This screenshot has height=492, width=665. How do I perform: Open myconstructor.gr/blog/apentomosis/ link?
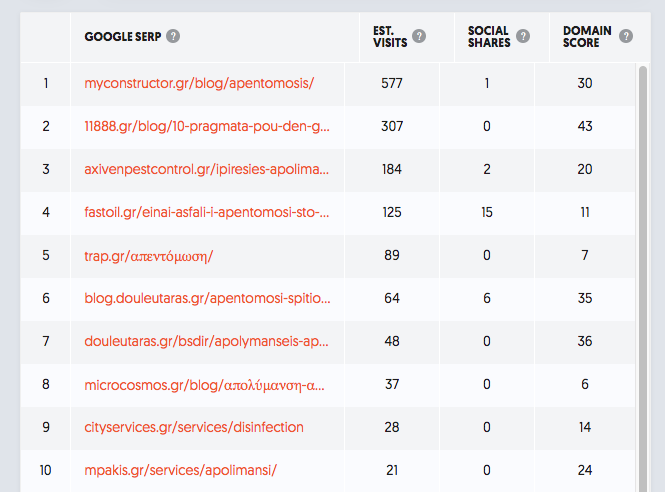pos(199,82)
